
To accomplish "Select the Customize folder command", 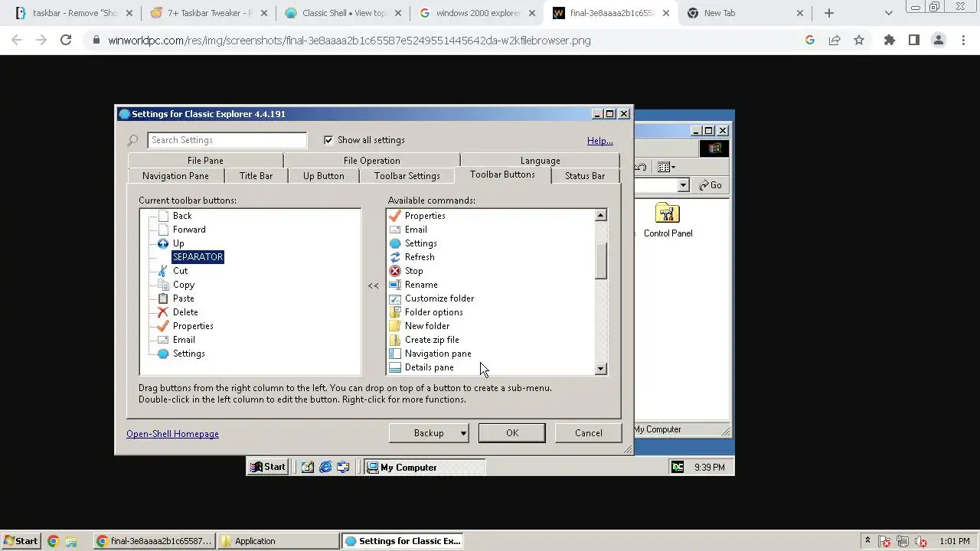I will (x=439, y=298).
